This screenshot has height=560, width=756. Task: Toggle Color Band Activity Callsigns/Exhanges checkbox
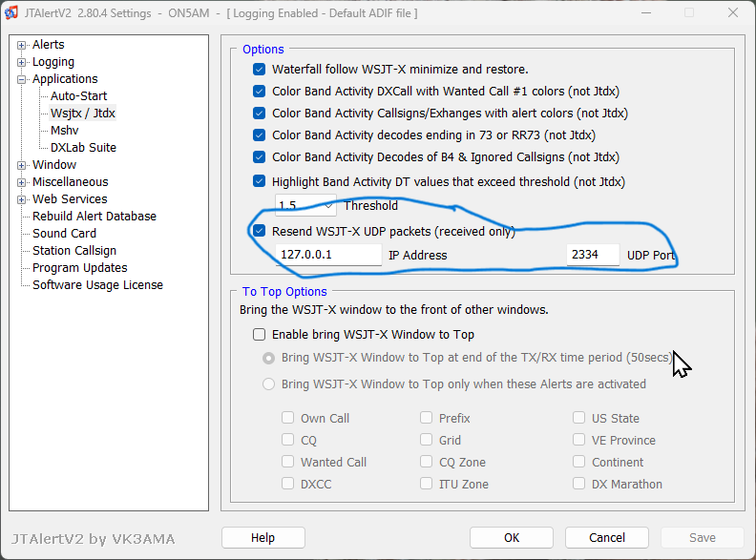tap(259, 114)
